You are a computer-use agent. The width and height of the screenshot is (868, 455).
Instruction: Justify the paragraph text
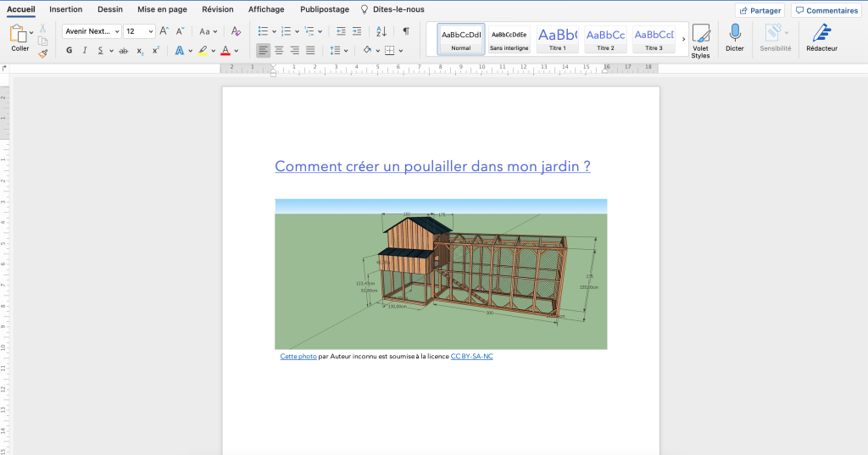(x=310, y=51)
